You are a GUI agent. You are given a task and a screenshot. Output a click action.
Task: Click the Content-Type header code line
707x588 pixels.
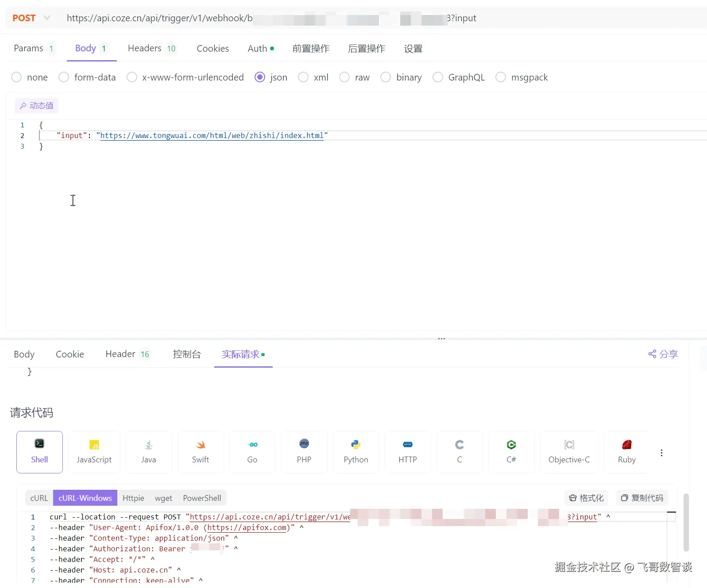coord(144,538)
